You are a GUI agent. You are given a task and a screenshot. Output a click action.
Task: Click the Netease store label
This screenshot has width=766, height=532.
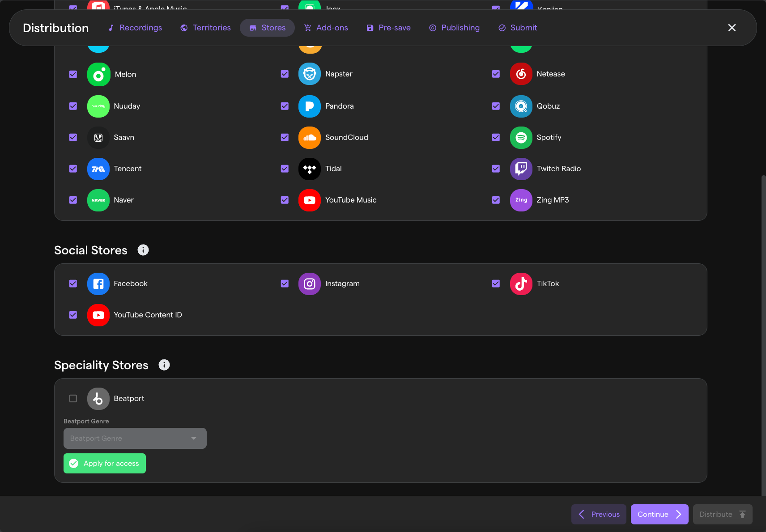click(551, 74)
